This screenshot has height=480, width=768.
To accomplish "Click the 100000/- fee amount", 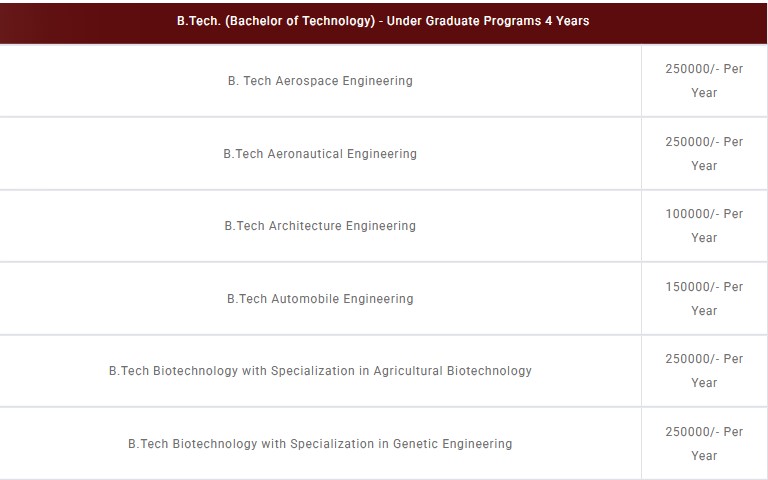I will (692, 214).
